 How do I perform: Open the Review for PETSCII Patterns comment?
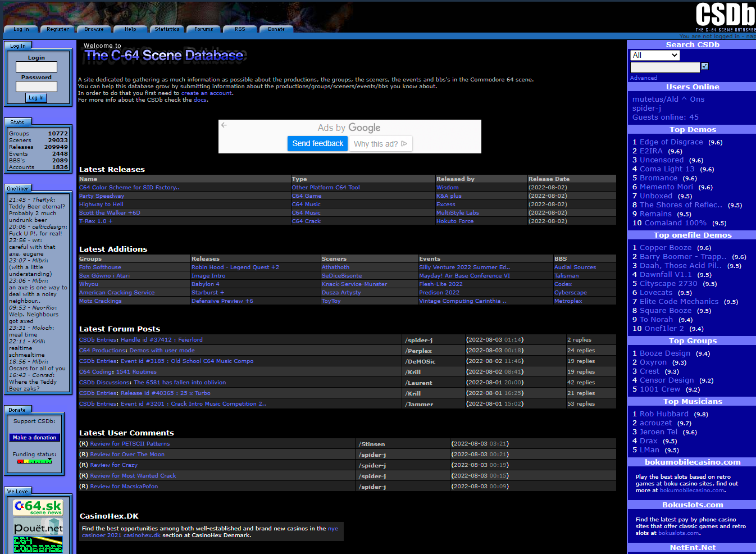(130, 444)
